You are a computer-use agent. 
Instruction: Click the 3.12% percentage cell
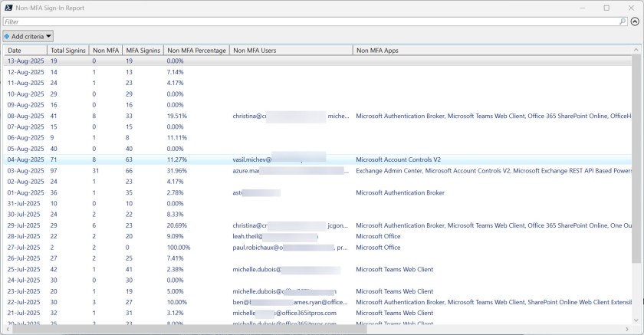176,313
